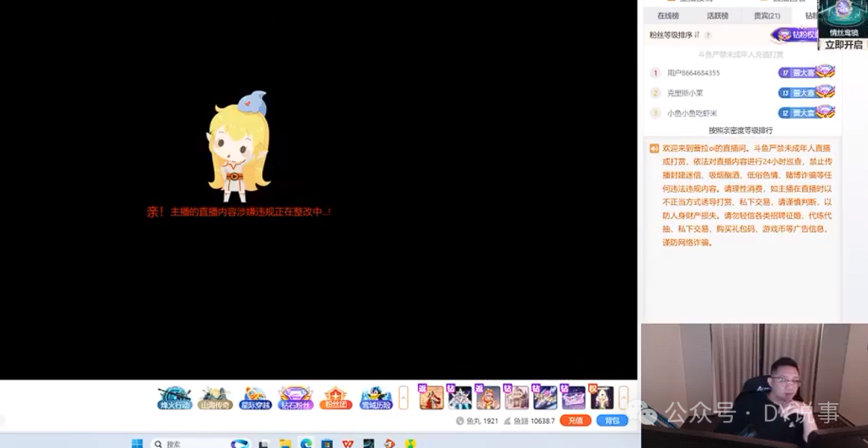
Task: Open user 克里斯小莱 in the ranking
Action: click(685, 93)
